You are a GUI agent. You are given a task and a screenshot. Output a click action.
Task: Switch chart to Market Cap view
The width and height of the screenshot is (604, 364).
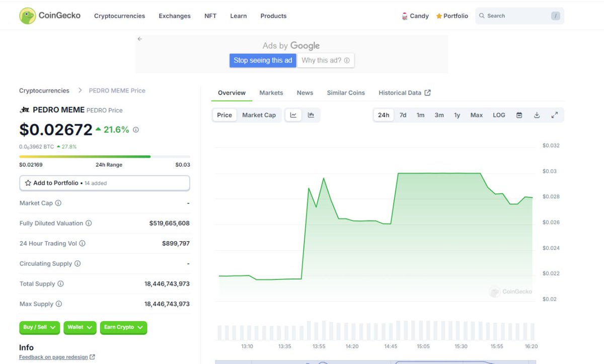pyautogui.click(x=259, y=115)
